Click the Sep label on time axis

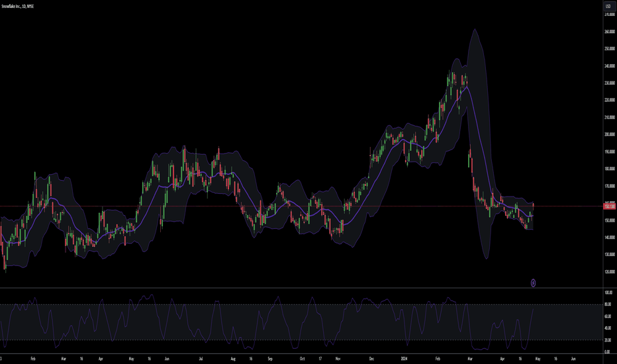[x=270, y=359]
